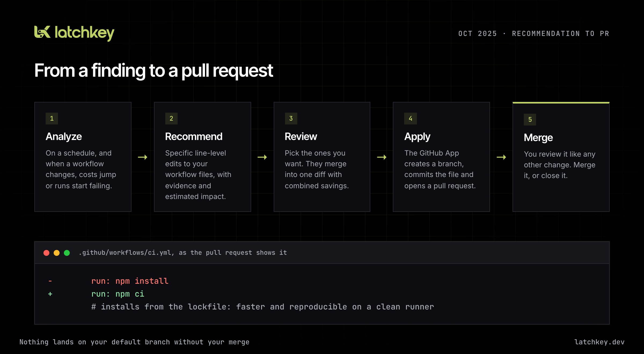This screenshot has height=354, width=644.
Task: Click the '# installs from the lockfile' comment
Action: tap(262, 307)
